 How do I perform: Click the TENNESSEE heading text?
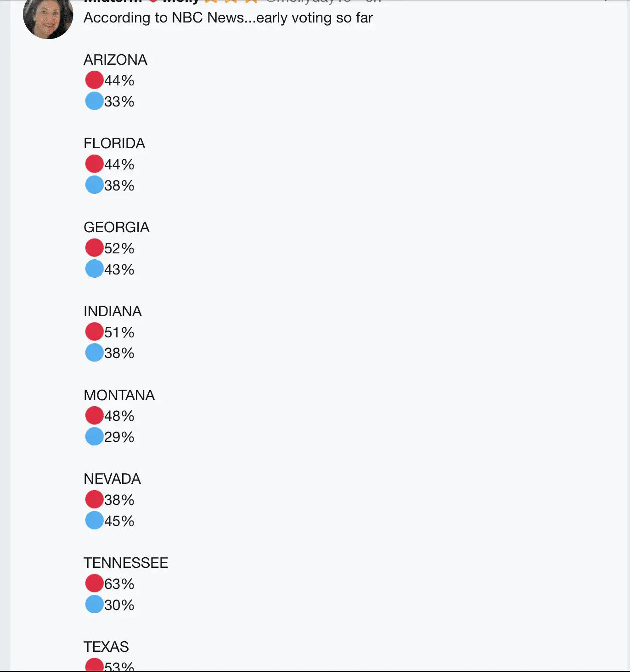126,563
